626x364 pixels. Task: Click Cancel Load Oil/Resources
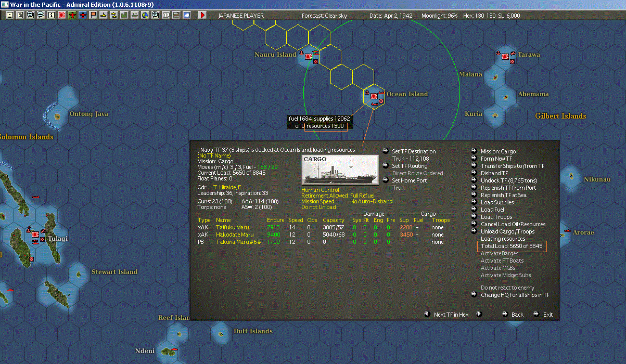click(x=513, y=224)
